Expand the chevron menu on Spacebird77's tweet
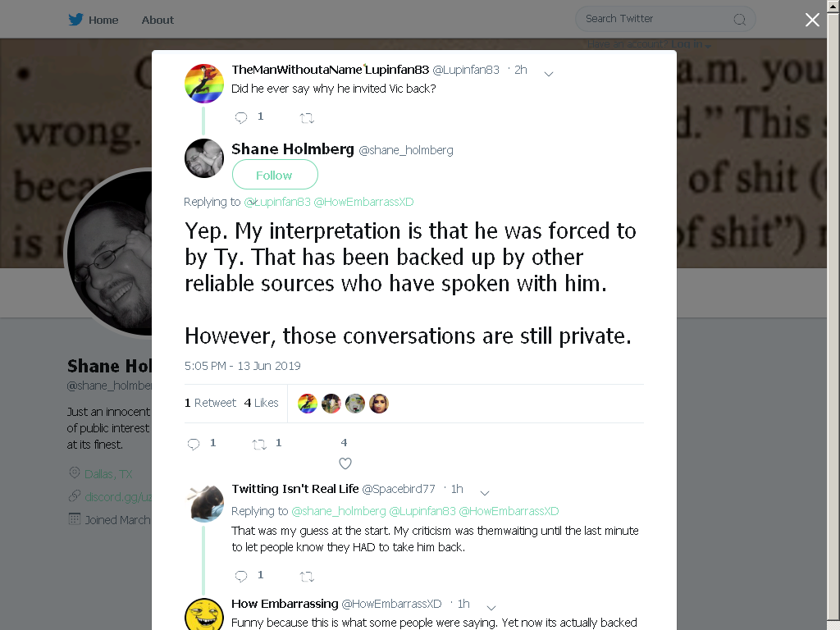 485,493
